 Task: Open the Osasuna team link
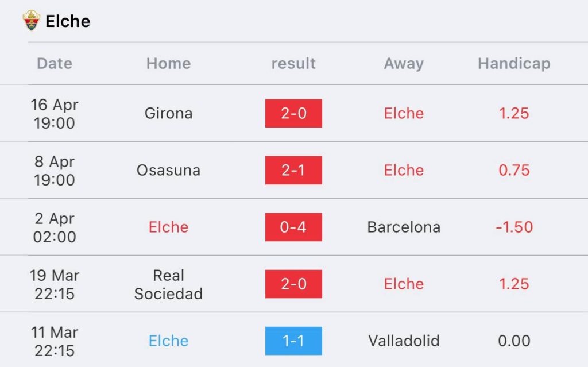coord(168,170)
